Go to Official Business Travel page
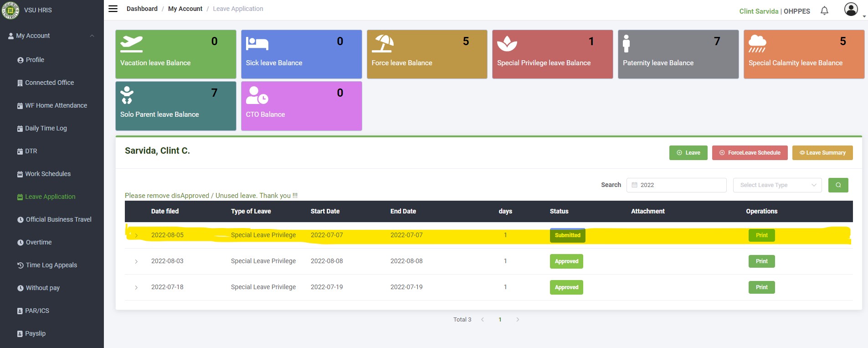This screenshot has width=868, height=348. 58,219
